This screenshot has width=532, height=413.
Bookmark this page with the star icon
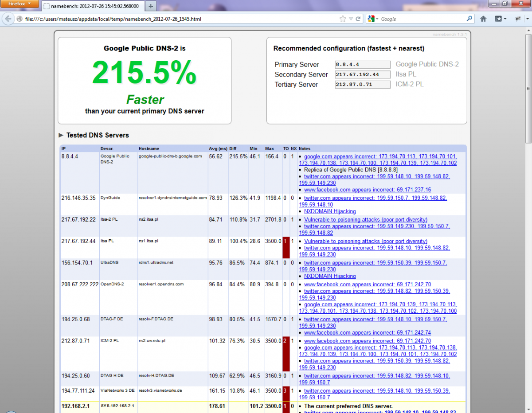[x=343, y=19]
